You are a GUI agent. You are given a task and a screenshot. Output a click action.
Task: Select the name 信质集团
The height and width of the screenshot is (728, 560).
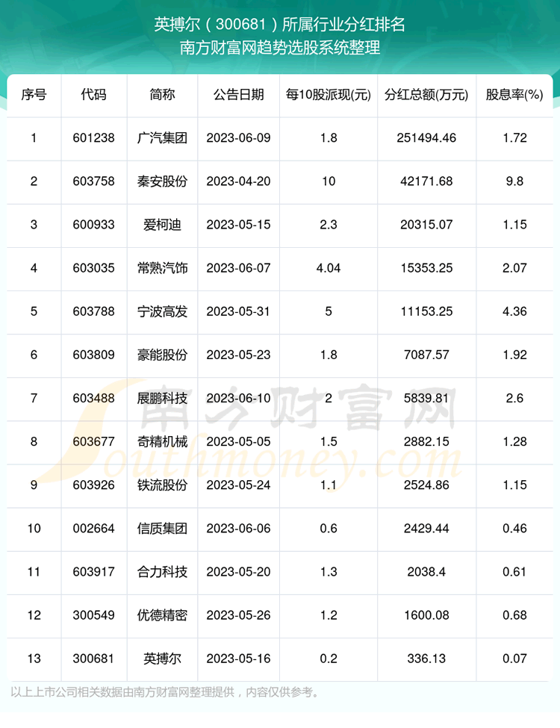[162, 529]
